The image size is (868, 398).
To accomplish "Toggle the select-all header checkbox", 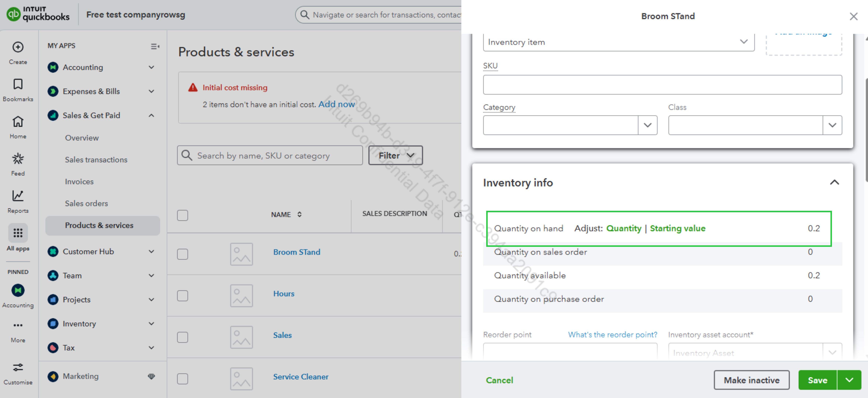I will coord(183,215).
